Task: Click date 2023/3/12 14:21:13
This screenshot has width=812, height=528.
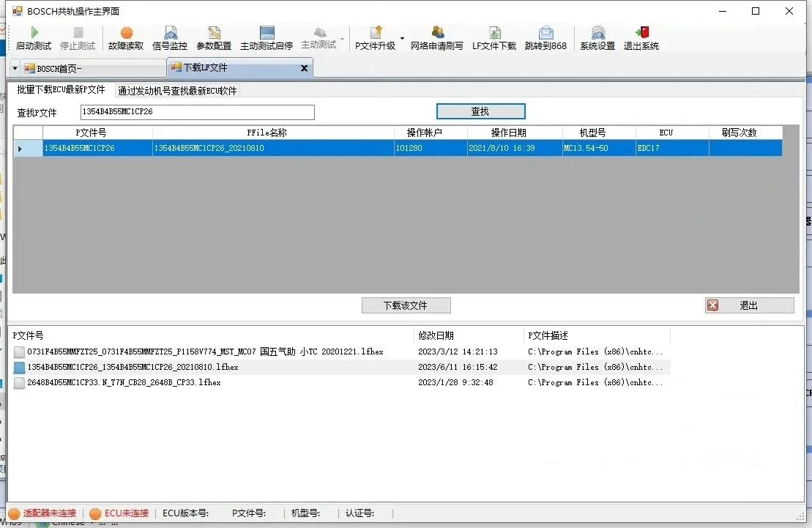Action: pos(458,352)
